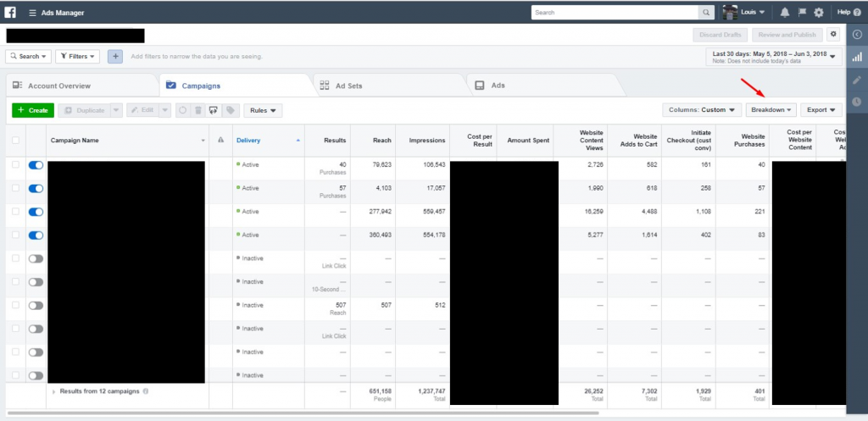Open the hamburger menu beside Ads Manager
The height and width of the screenshot is (421, 868).
[x=33, y=13]
